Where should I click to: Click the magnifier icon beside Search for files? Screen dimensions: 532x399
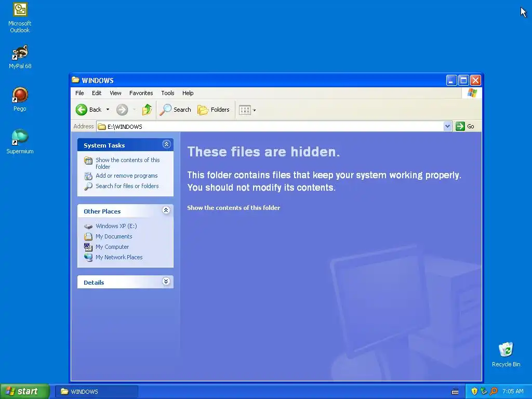88,187
